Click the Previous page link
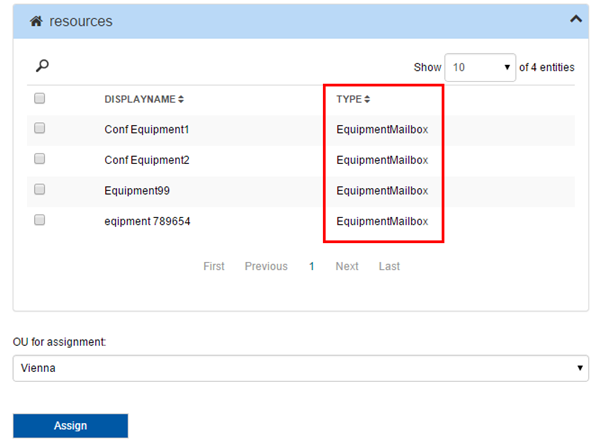600x443 pixels. click(266, 266)
